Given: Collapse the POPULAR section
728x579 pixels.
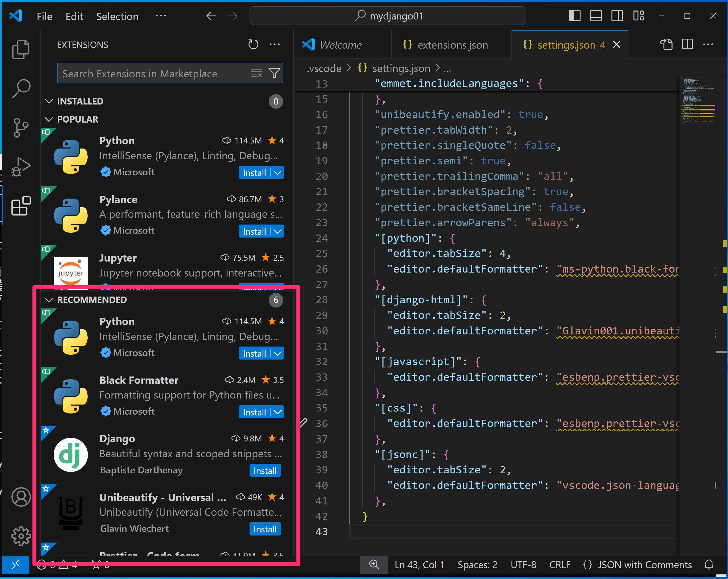Looking at the screenshot, I should (x=49, y=119).
